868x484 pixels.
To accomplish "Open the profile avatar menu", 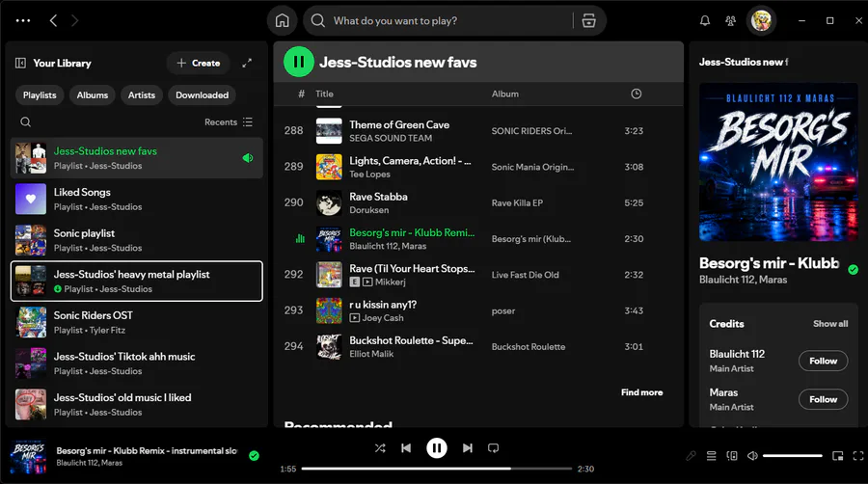I will tap(761, 20).
